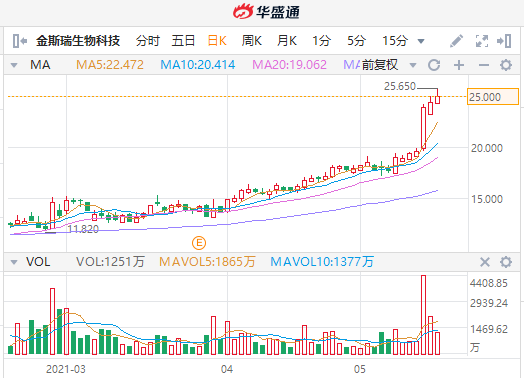Click the collapse right panel icon
Image resolution: width=524 pixels, height=378 pixels.
[504, 41]
